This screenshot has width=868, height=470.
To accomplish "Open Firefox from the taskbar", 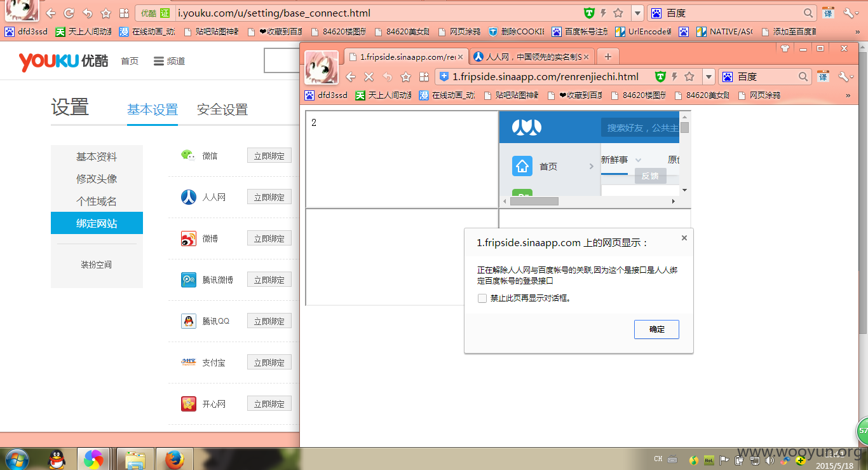I will tap(175, 459).
